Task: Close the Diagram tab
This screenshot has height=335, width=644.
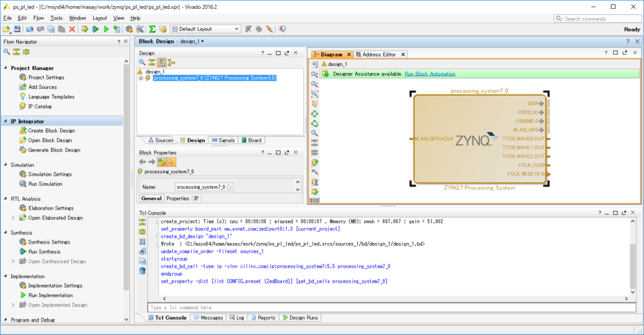Action: point(348,54)
